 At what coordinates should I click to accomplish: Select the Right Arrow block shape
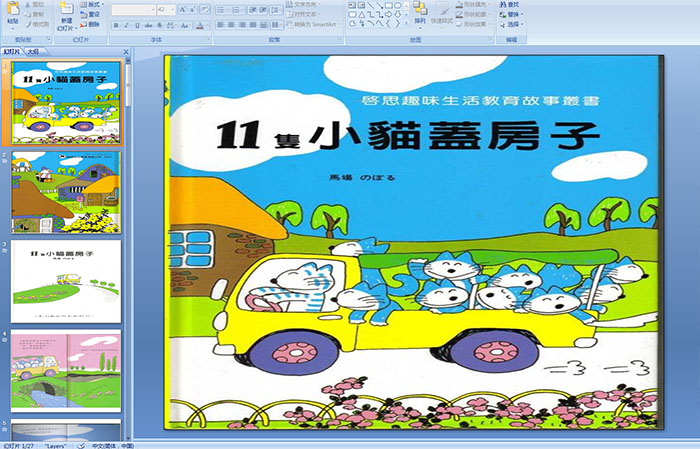(389, 15)
